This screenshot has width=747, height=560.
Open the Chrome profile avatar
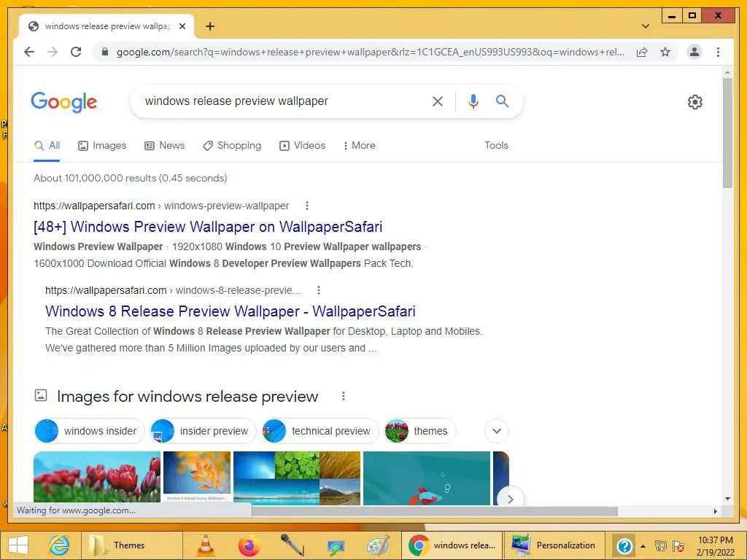coord(694,52)
